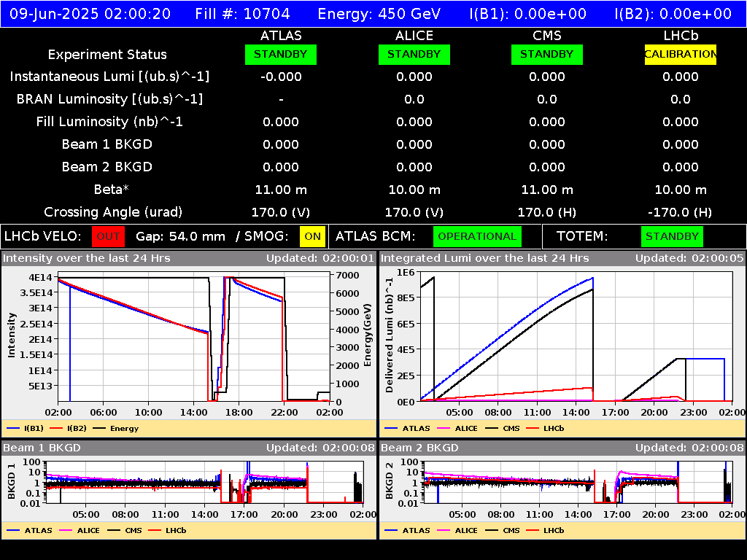Click the ALICE green STANDBY status badge

pyautogui.click(x=414, y=54)
